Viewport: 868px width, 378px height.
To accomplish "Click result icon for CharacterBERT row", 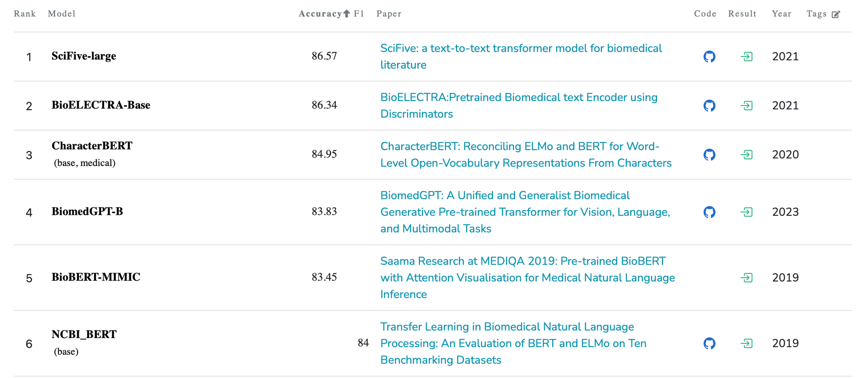I will tap(746, 154).
